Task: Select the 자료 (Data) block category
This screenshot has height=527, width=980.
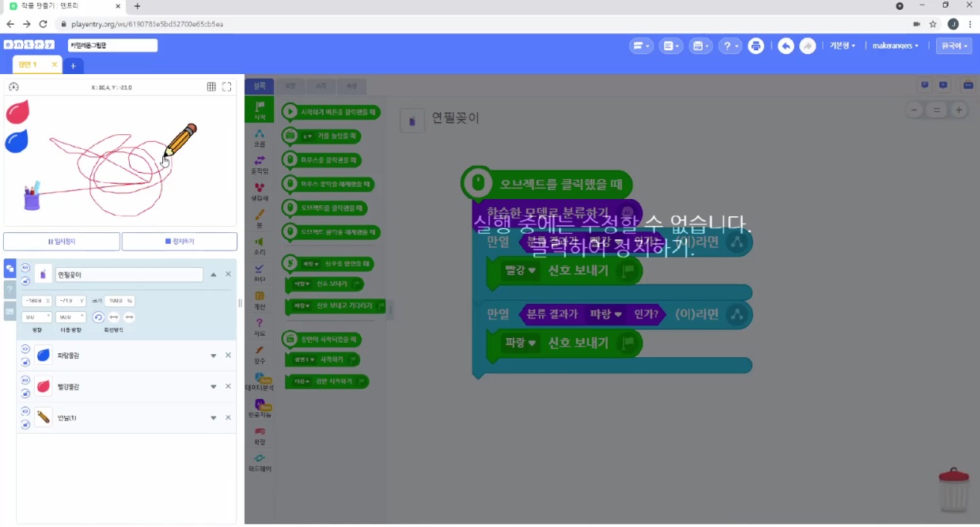Action: point(259,326)
